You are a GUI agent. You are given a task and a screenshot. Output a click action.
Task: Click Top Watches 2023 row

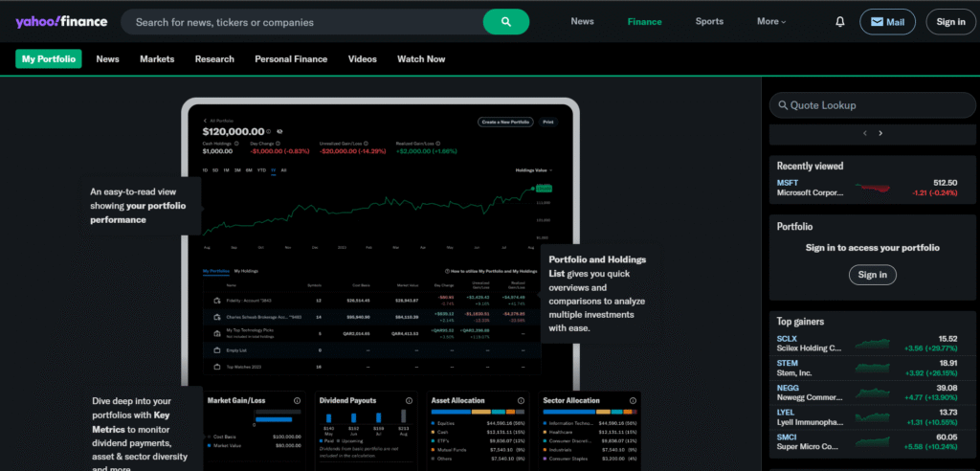(372, 367)
